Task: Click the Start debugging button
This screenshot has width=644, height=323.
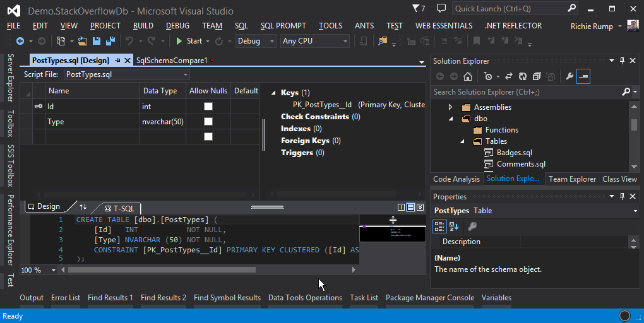Action: click(189, 41)
